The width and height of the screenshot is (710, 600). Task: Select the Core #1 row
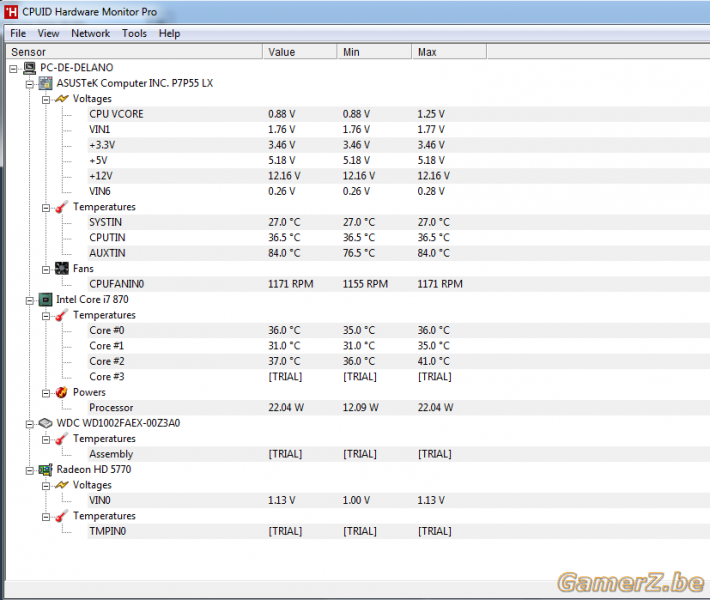398,346
